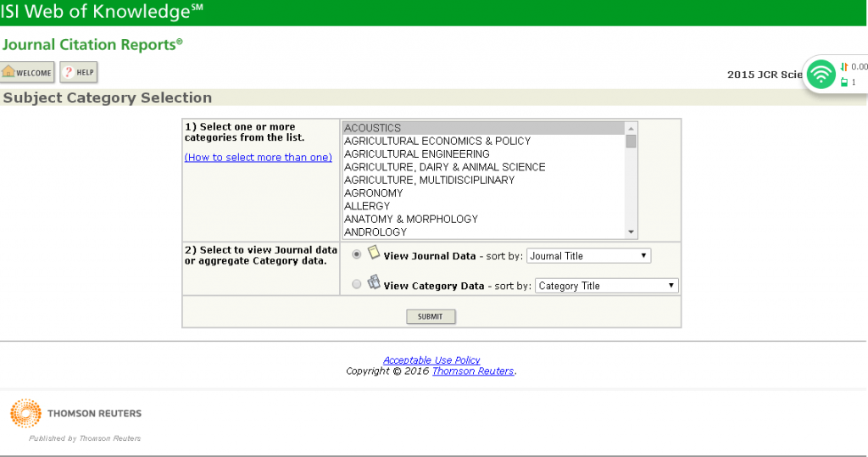
Task: Click the green device count icon
Action: (x=844, y=82)
